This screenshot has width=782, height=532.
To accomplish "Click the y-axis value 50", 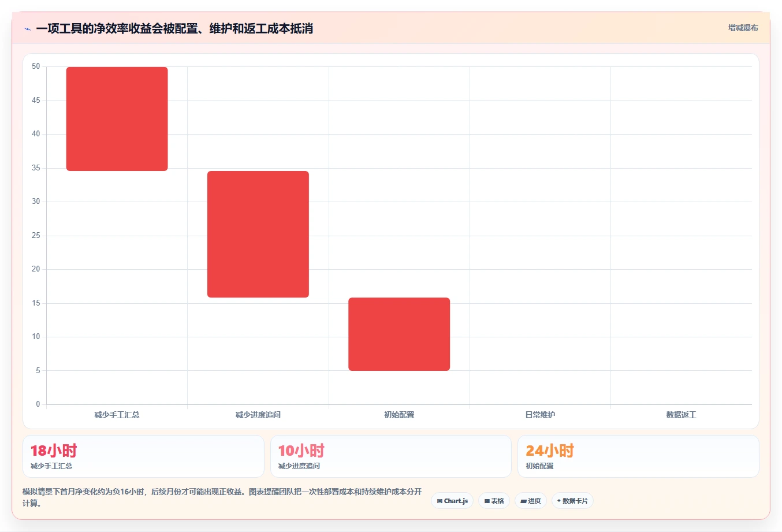I will tap(36, 66).
